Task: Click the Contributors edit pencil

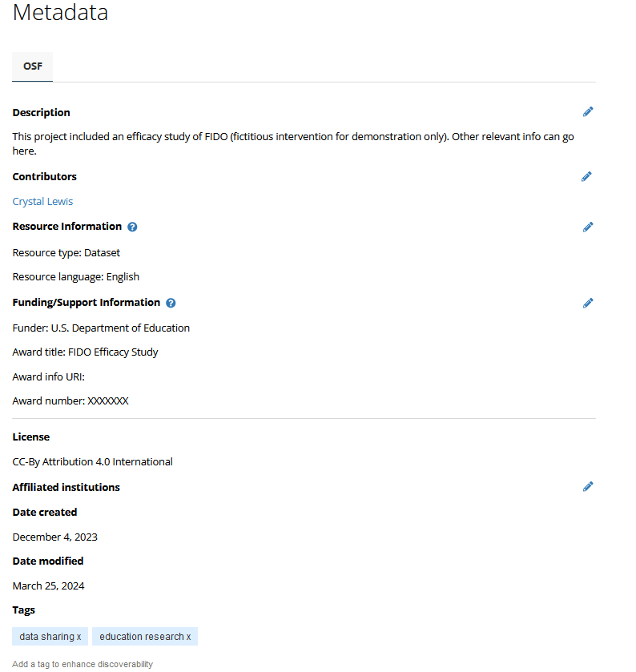Action: [x=586, y=176]
